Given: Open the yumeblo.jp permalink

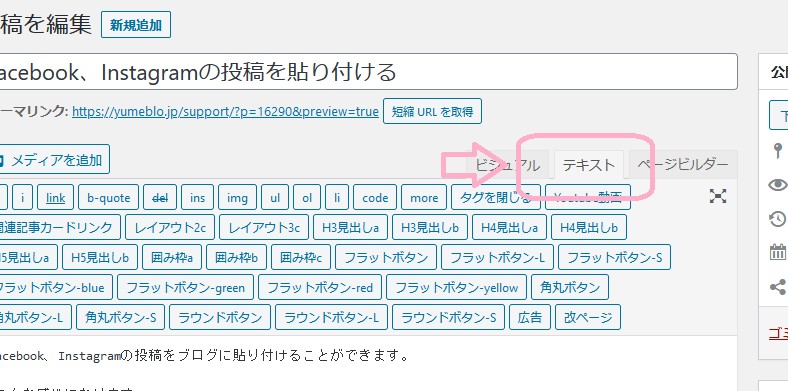Looking at the screenshot, I should tap(225, 112).
